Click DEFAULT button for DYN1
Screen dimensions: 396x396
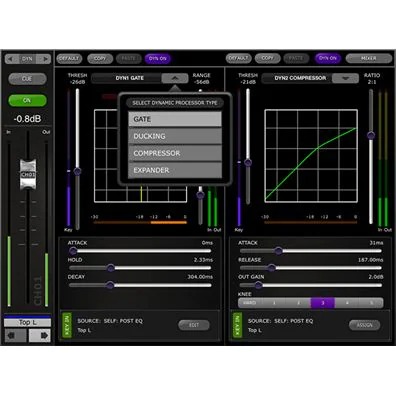(x=69, y=59)
